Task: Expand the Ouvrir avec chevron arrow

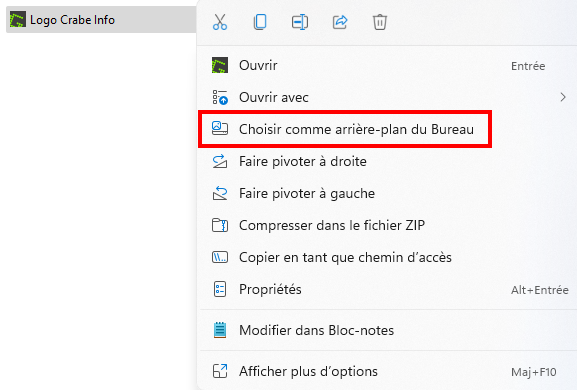Action: click(563, 98)
